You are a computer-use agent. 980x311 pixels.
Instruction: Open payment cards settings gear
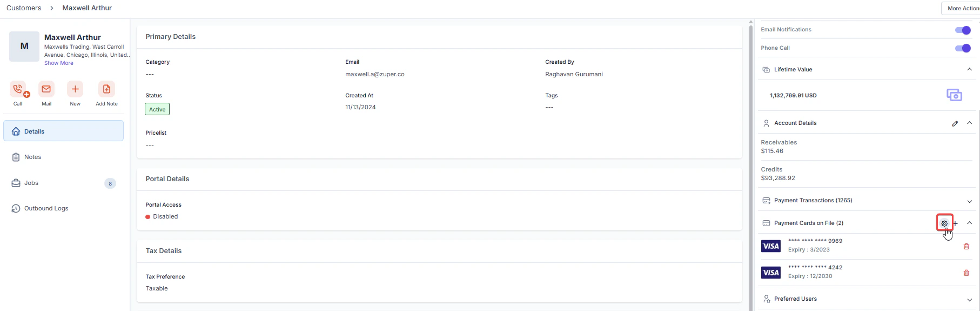[944, 223]
